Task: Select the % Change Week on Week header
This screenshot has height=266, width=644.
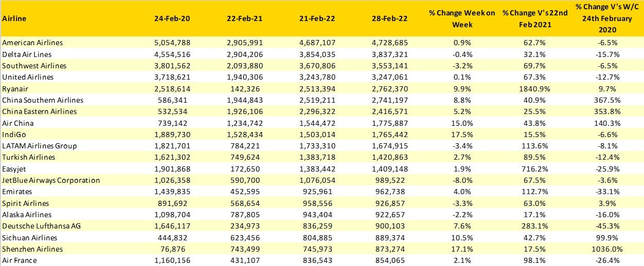Action: tap(462, 18)
